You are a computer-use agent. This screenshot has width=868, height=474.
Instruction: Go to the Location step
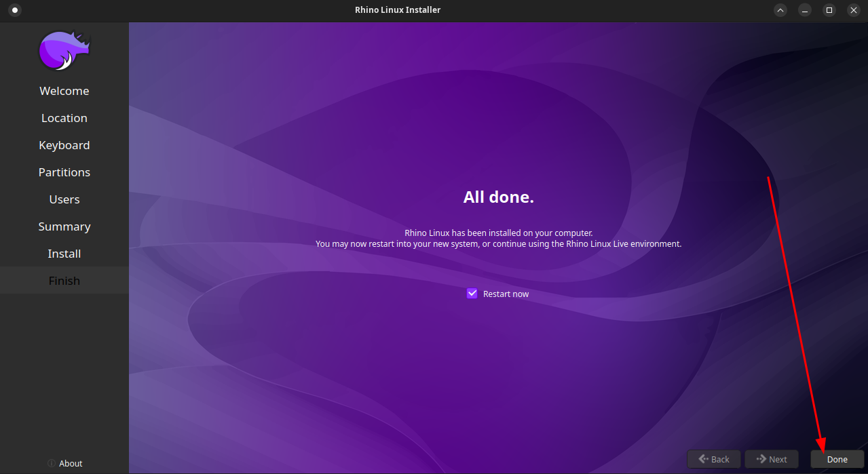point(64,118)
